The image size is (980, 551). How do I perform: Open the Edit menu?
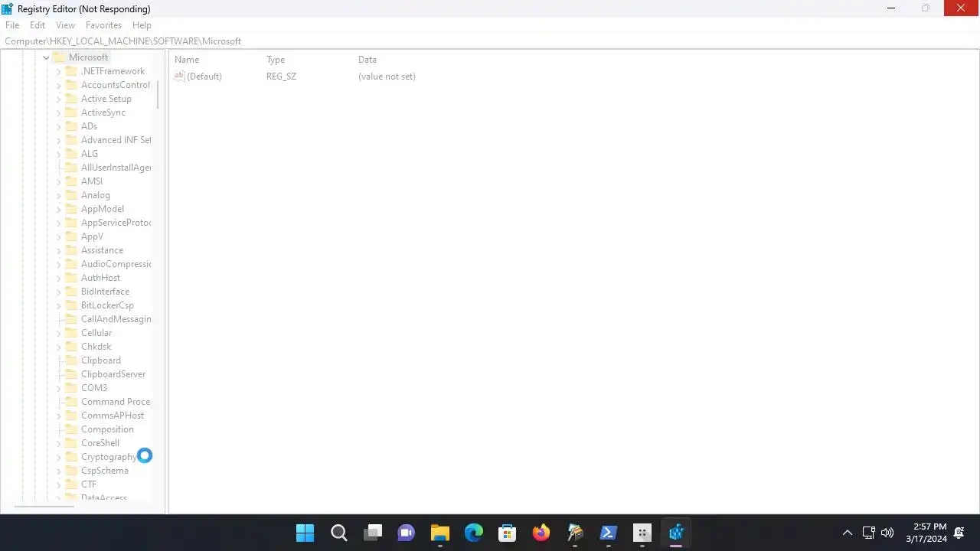point(38,25)
